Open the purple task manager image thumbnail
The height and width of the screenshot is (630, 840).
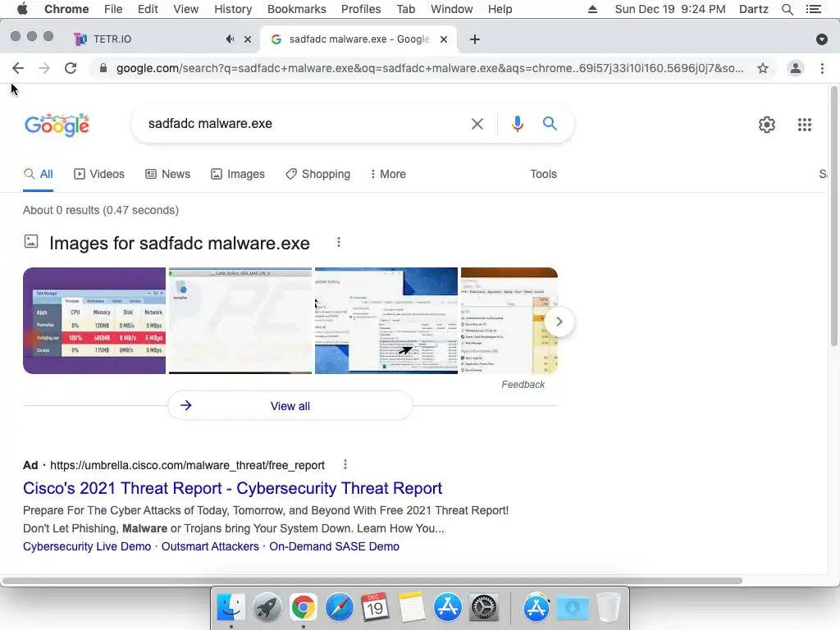(x=94, y=321)
